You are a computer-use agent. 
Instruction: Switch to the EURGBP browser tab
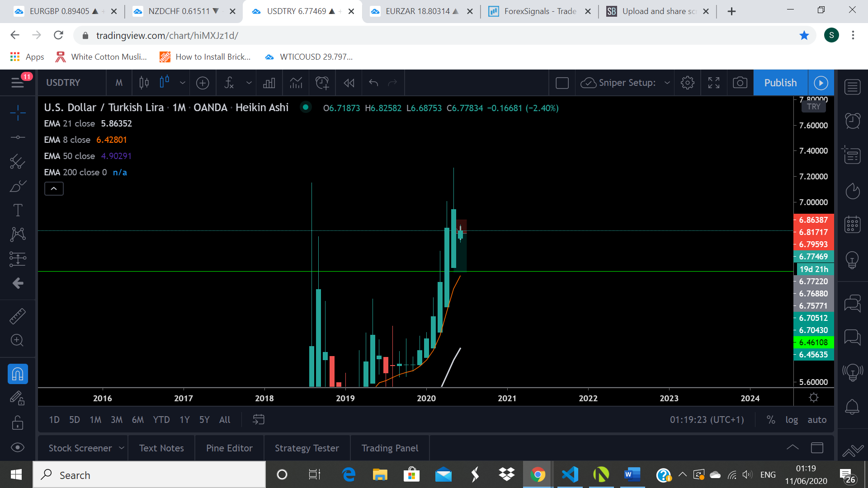(65, 11)
